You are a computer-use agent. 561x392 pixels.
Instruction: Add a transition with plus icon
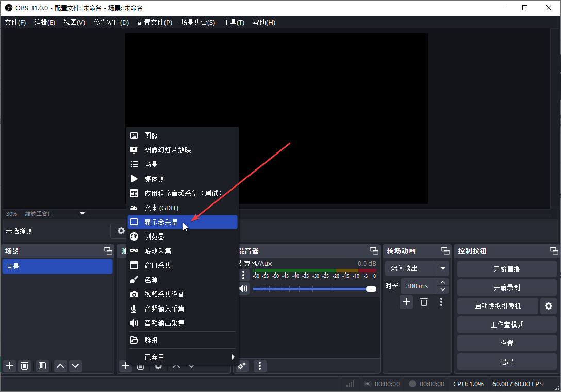[x=406, y=302]
